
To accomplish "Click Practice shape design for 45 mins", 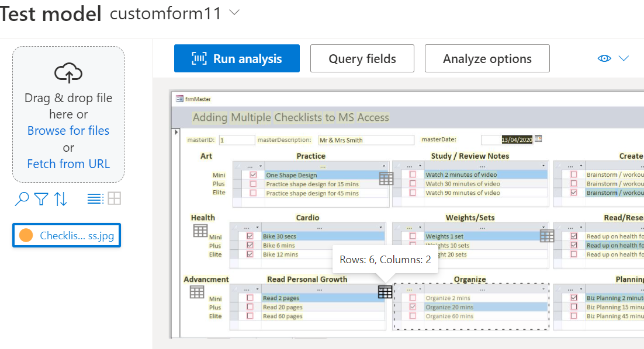I will 312,193.
